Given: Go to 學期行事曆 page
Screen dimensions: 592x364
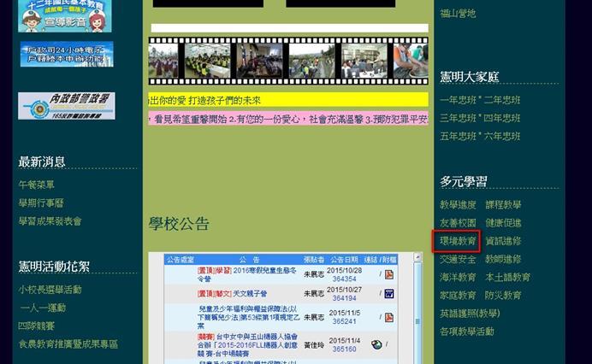Looking at the screenshot, I should pos(41,203).
